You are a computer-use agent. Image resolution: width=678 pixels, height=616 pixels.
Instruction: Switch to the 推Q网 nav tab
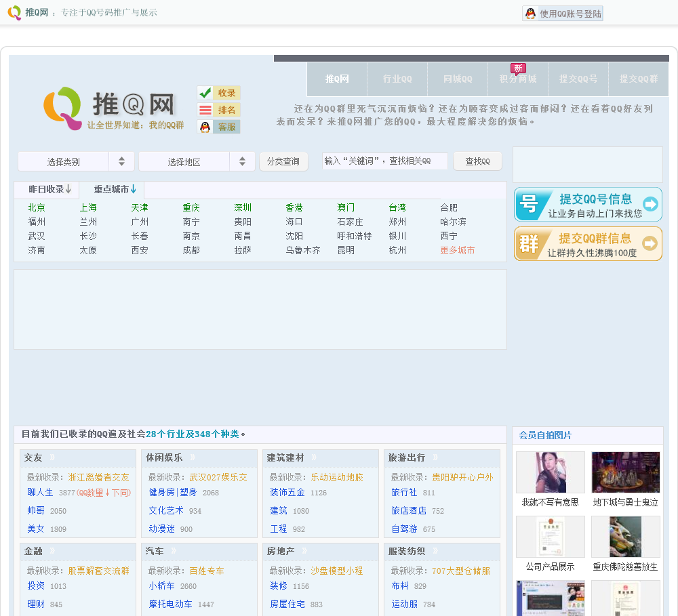point(337,79)
